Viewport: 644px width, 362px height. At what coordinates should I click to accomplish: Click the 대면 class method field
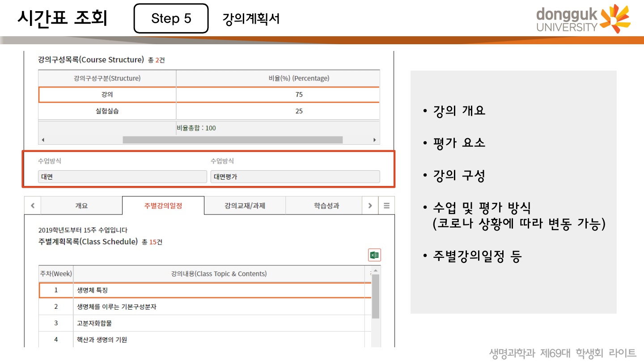pyautogui.click(x=123, y=177)
